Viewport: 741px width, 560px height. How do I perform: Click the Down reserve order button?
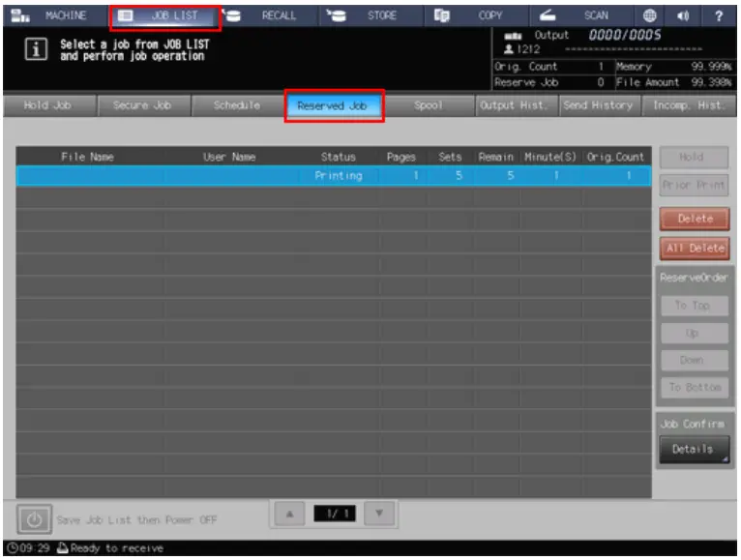[x=694, y=361]
